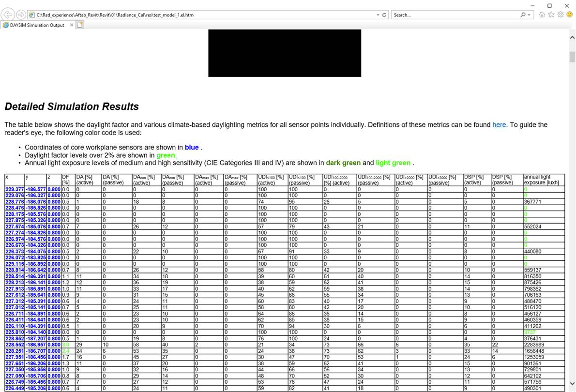This screenshot has height=392, width=576.
Task: Click the exposure value '1253059'
Action: coord(534,357)
